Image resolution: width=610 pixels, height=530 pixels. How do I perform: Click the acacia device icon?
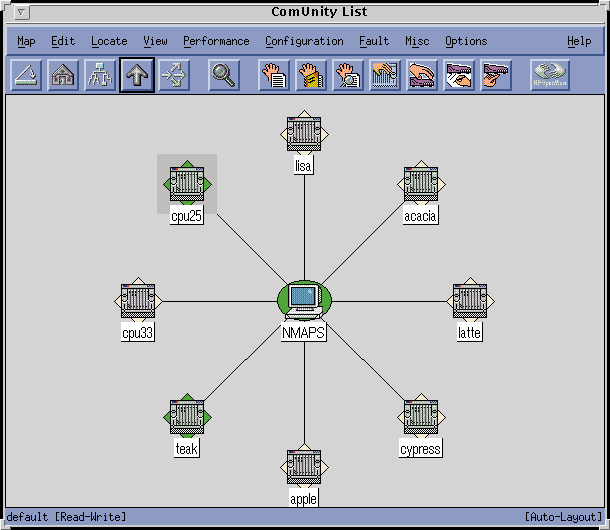coord(420,183)
